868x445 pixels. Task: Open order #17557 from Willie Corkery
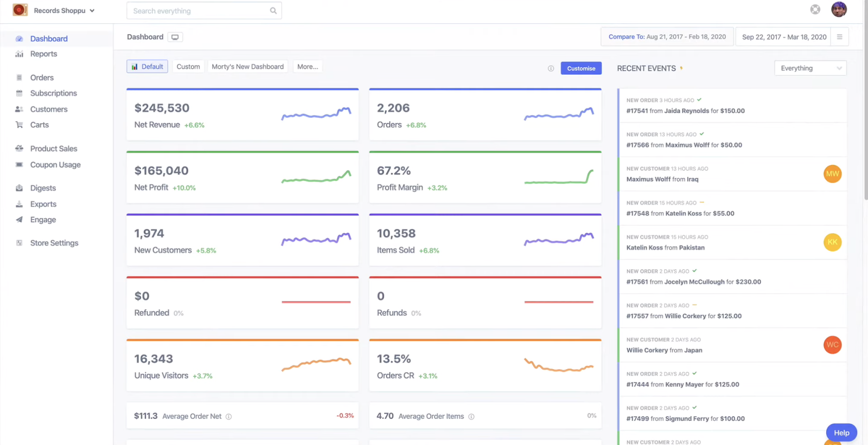click(732, 311)
